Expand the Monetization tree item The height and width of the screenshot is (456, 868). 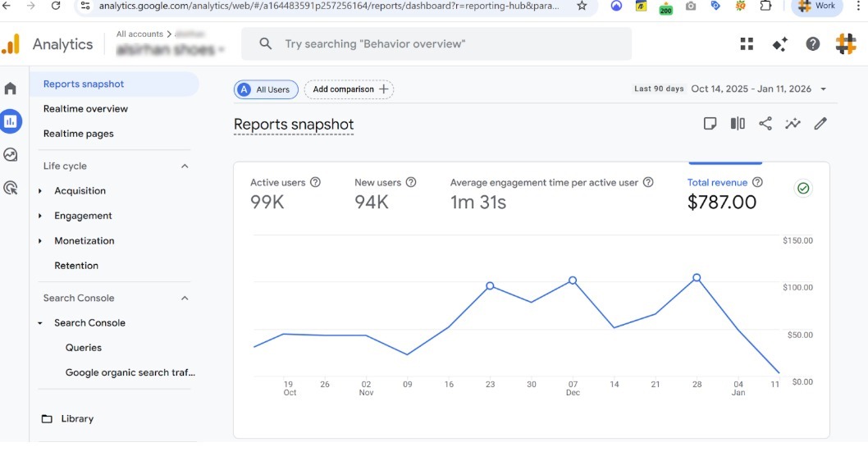point(40,241)
